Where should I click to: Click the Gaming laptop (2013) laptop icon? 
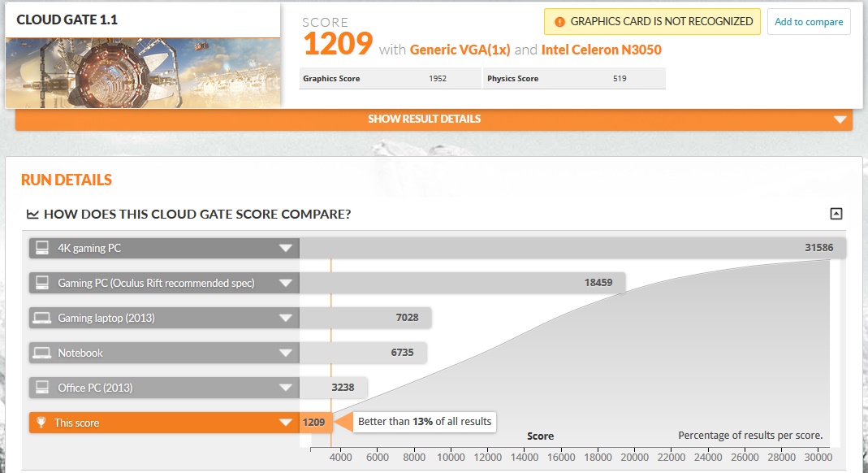click(x=42, y=318)
